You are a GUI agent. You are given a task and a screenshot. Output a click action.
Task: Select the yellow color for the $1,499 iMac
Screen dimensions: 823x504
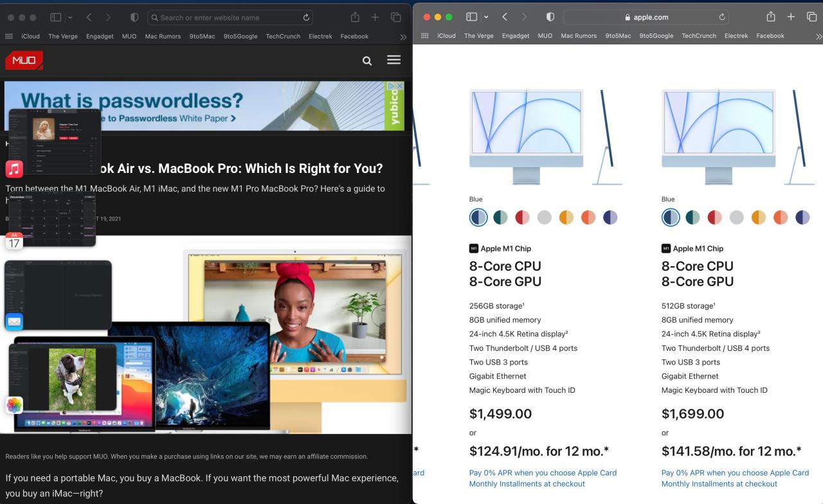(566, 217)
